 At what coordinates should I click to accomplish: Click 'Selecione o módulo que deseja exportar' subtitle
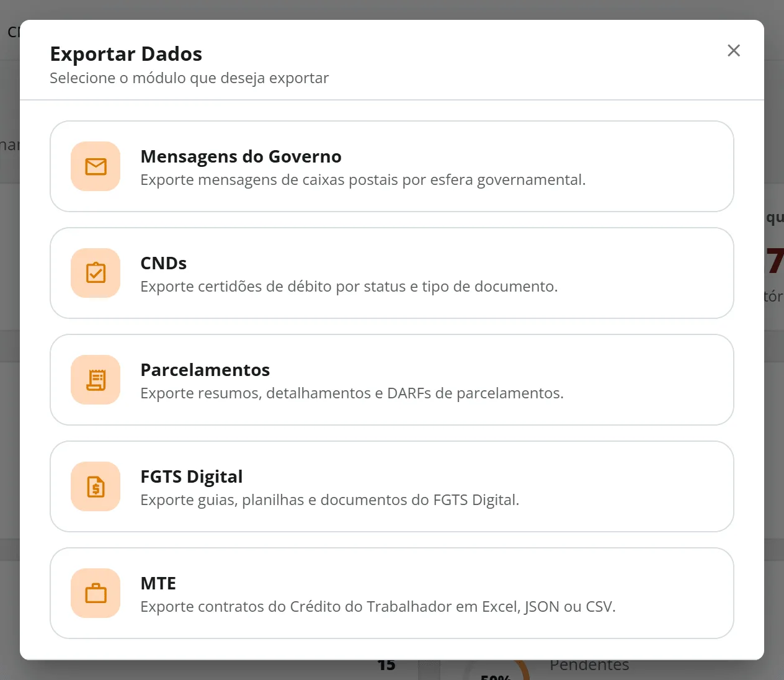(x=189, y=78)
